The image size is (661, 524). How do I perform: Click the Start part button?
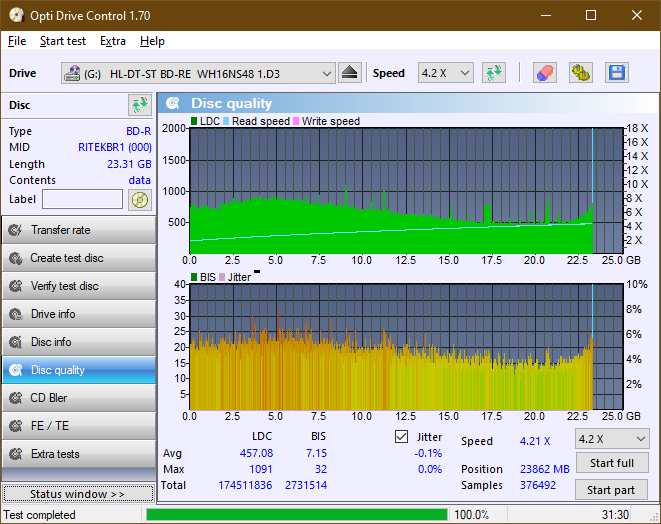(611, 490)
